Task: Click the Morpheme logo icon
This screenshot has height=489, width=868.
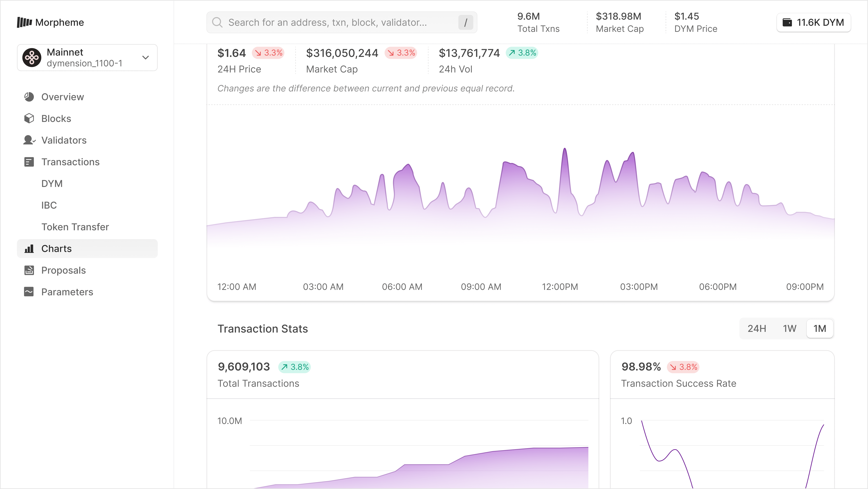Action: tap(24, 22)
